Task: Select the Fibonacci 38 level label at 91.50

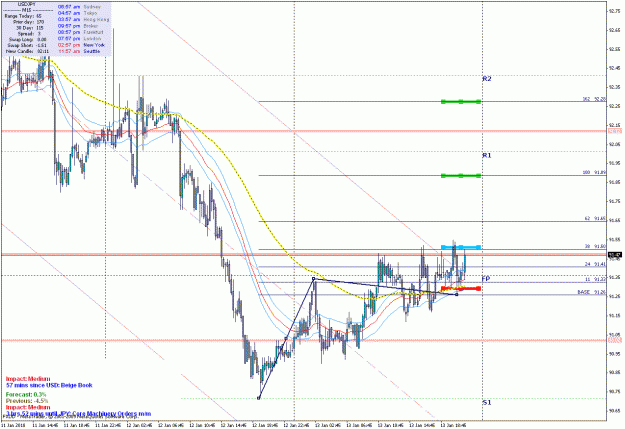Action: [x=595, y=247]
